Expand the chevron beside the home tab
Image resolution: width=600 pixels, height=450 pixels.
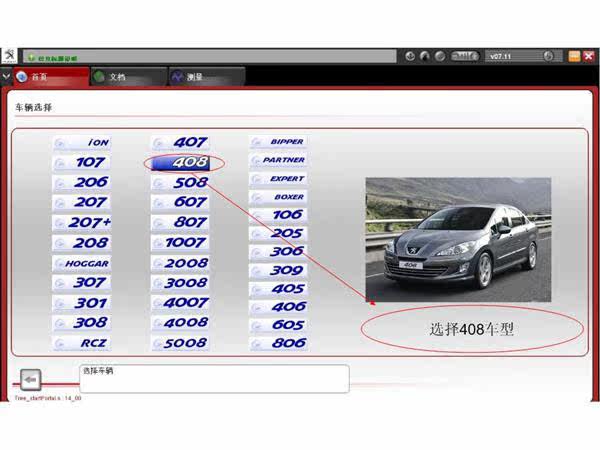pyautogui.click(x=6, y=77)
